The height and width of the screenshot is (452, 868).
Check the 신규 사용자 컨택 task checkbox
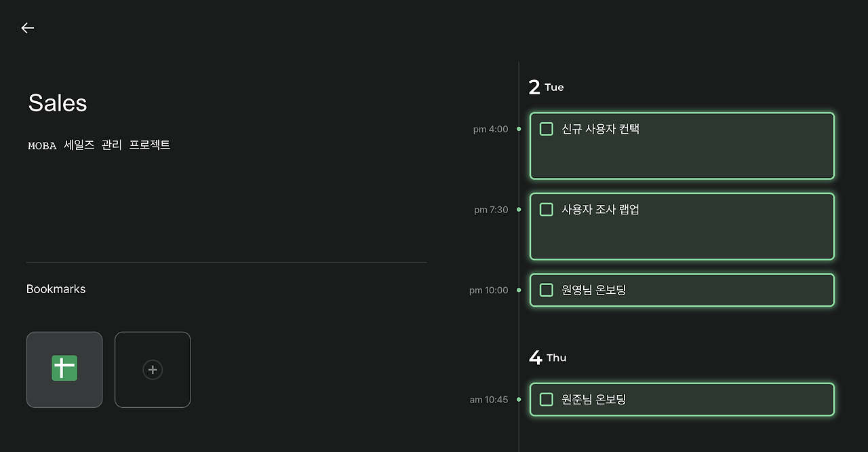(546, 129)
